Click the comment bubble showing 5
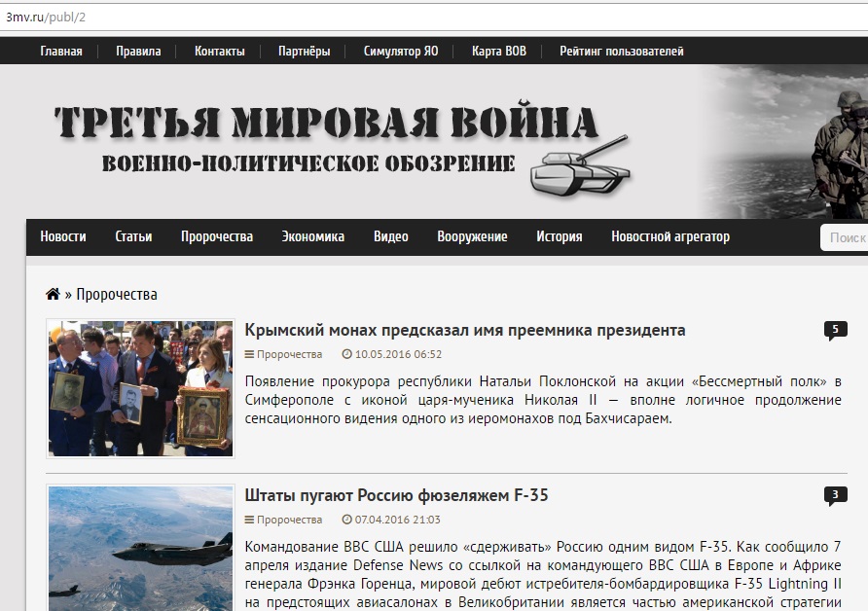The width and height of the screenshot is (868, 611). 835,330
